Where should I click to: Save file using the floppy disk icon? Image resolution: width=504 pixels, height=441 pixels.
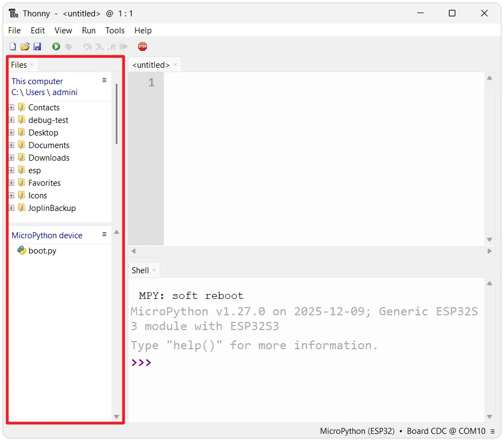(x=37, y=47)
